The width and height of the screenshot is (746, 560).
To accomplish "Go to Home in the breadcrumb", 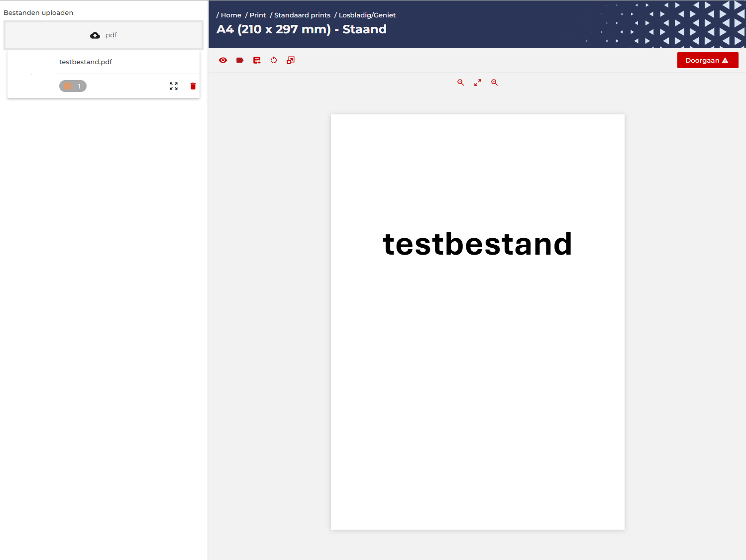I will pyautogui.click(x=231, y=15).
